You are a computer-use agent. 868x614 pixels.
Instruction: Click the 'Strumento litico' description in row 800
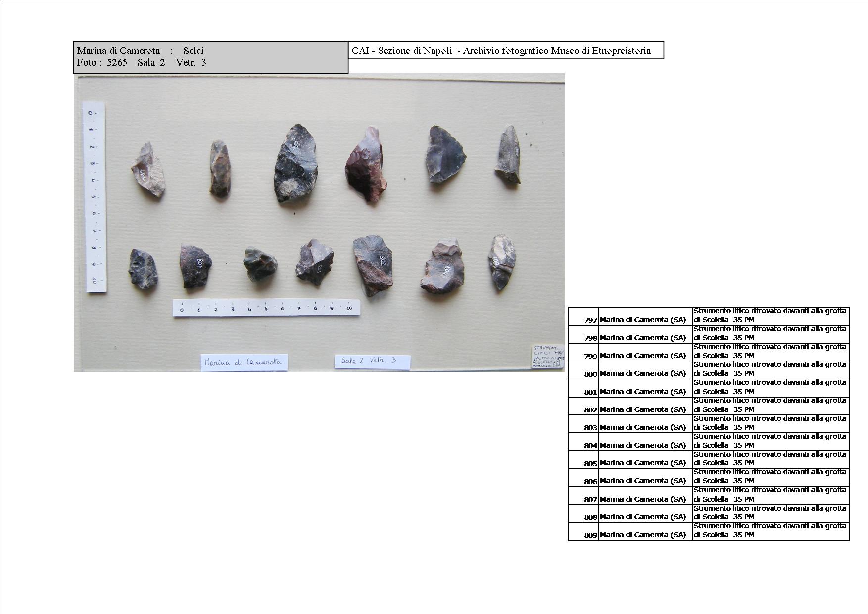770,369
